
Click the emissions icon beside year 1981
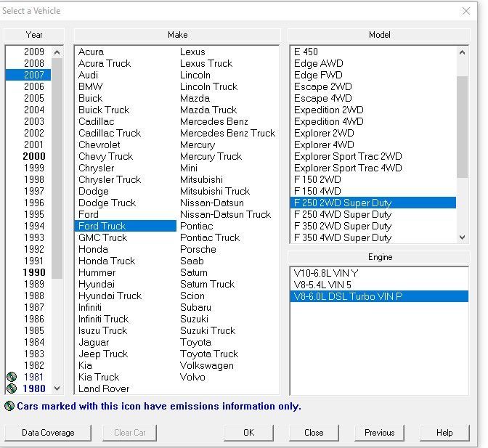click(x=11, y=377)
